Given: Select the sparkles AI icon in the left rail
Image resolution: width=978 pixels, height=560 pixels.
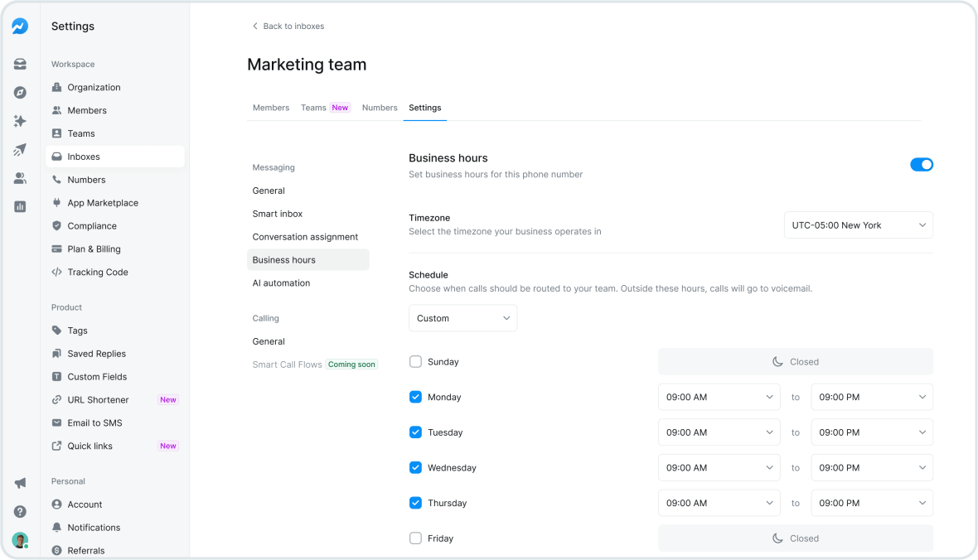Looking at the screenshot, I should (20, 121).
